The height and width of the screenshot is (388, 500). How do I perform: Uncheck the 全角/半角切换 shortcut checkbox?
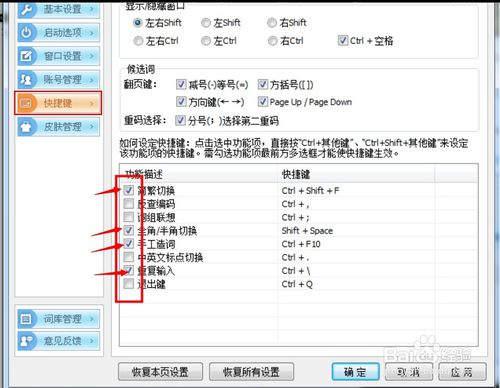(129, 230)
